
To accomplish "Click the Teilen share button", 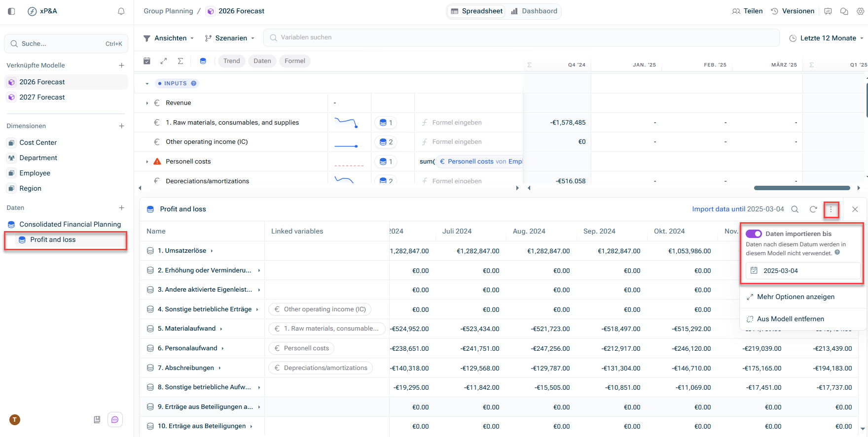I will [747, 11].
